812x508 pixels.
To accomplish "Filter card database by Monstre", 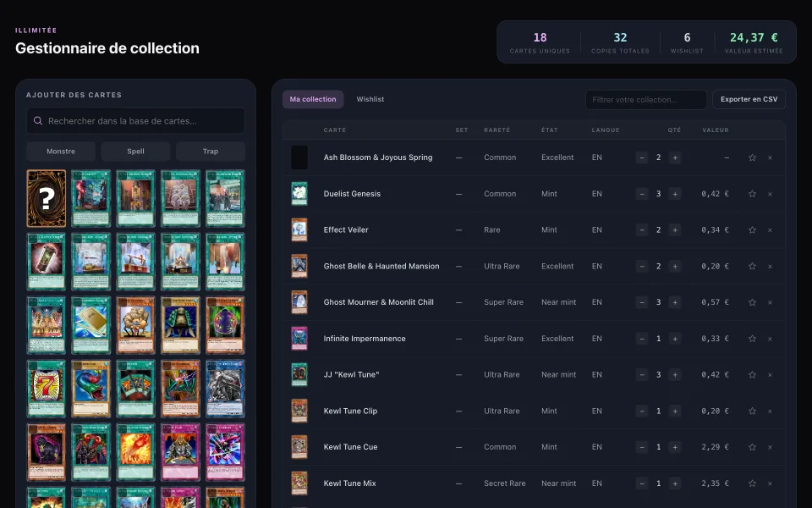I will pyautogui.click(x=61, y=152).
